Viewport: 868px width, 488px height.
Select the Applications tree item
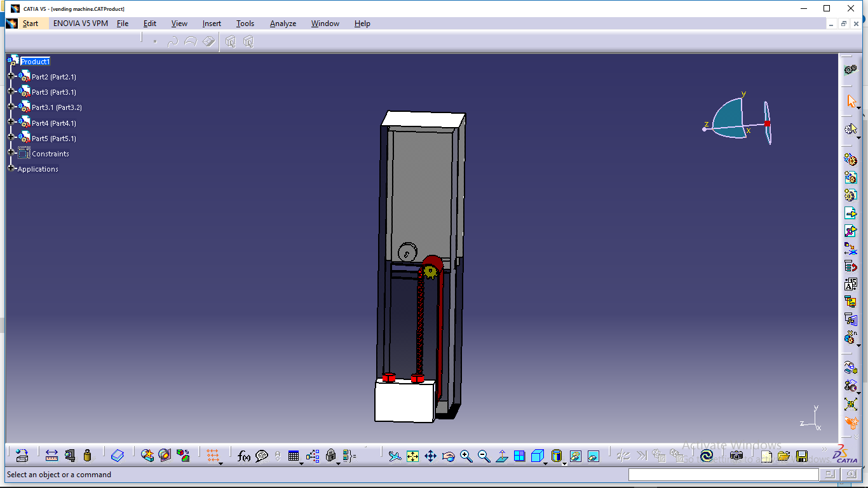38,169
